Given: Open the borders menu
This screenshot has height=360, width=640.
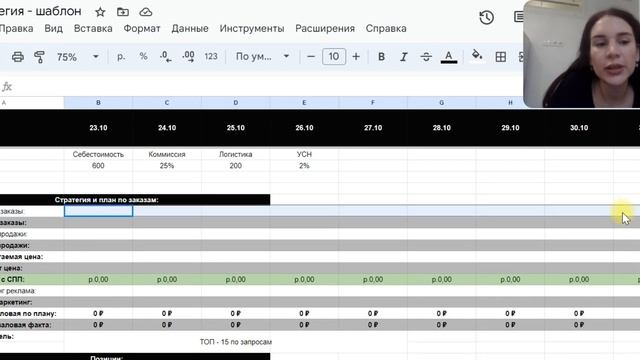Looking at the screenshot, I should [500, 57].
